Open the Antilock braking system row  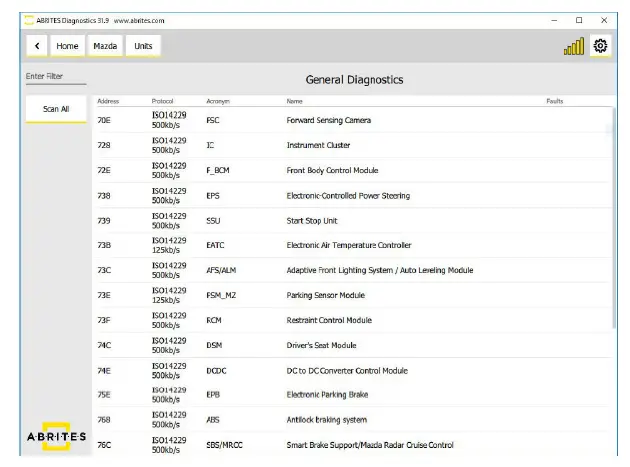pos(354,420)
